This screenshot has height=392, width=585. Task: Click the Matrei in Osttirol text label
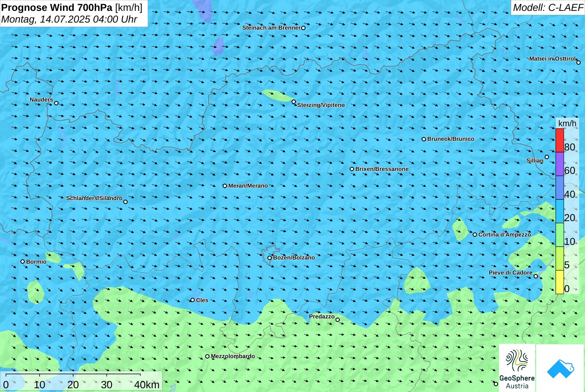[x=552, y=59]
